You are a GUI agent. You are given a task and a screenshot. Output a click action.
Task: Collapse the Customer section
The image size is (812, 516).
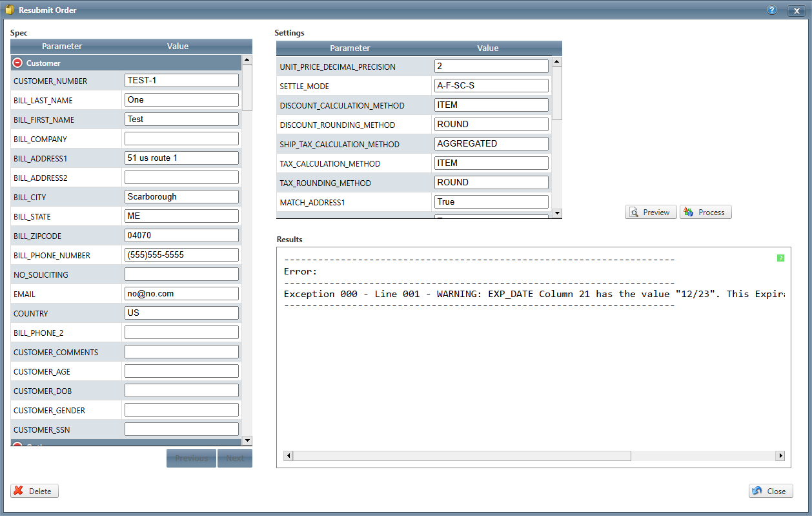tap(18, 63)
